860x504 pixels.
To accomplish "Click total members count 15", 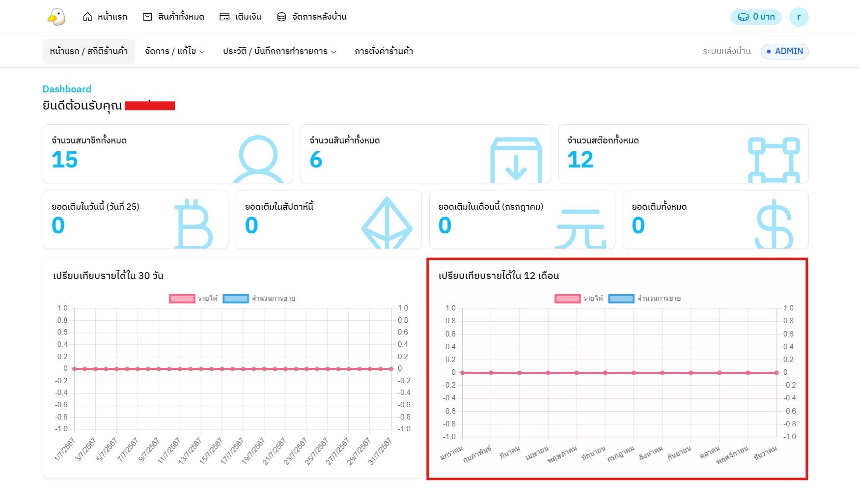I will pos(65,160).
